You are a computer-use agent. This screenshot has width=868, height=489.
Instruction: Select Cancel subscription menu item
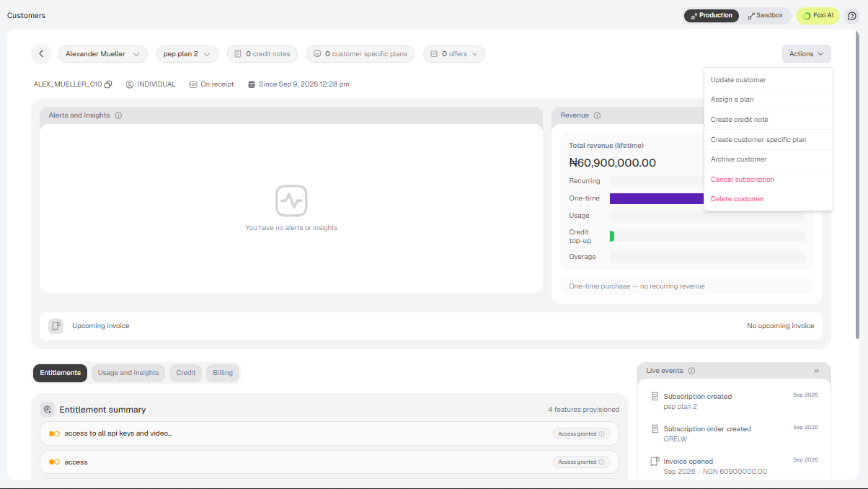pos(769,180)
